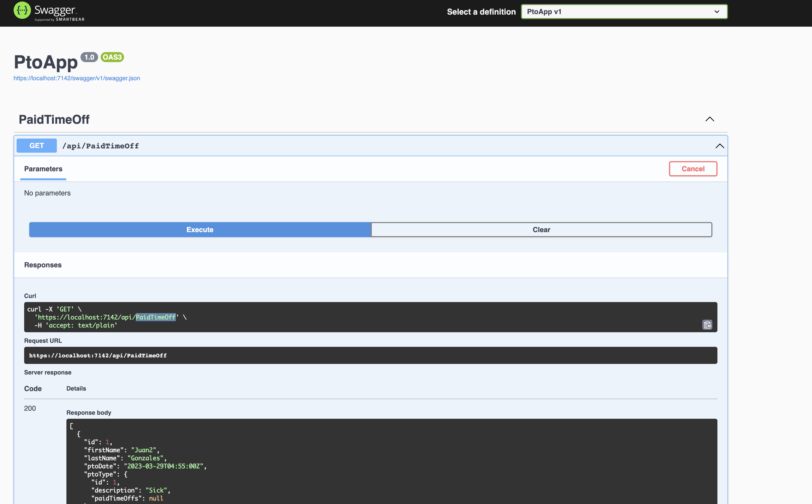Click the 'accept: text/plain' header text
The height and width of the screenshot is (504, 812).
[x=81, y=325]
